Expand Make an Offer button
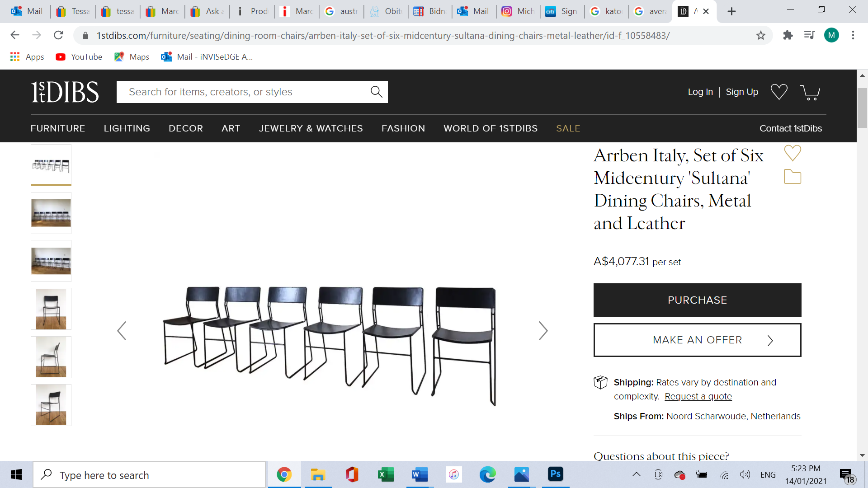This screenshot has height=488, width=868. (697, 340)
